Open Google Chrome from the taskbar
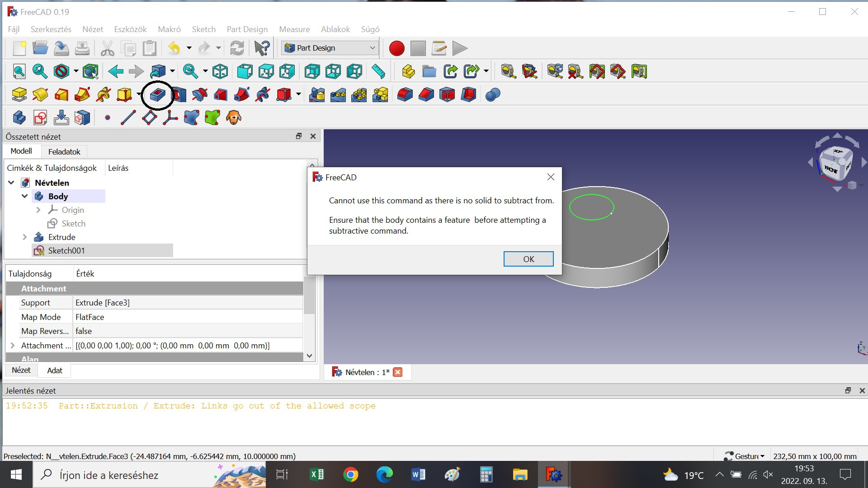 click(x=351, y=474)
